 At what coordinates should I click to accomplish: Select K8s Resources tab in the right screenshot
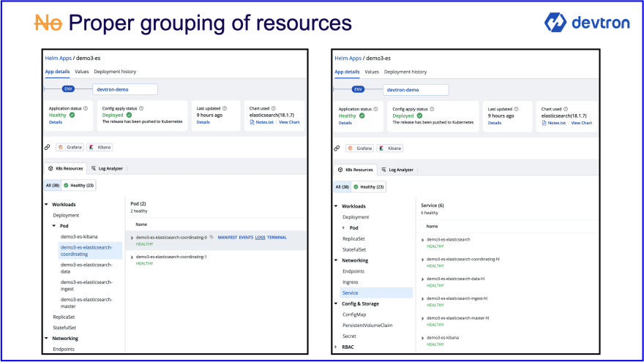355,170
